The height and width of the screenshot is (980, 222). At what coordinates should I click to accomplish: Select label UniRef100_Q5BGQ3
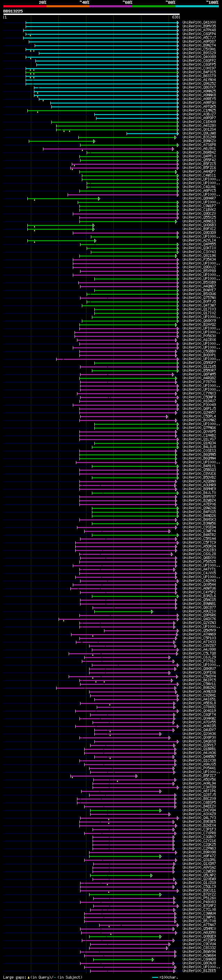click(199, 470)
